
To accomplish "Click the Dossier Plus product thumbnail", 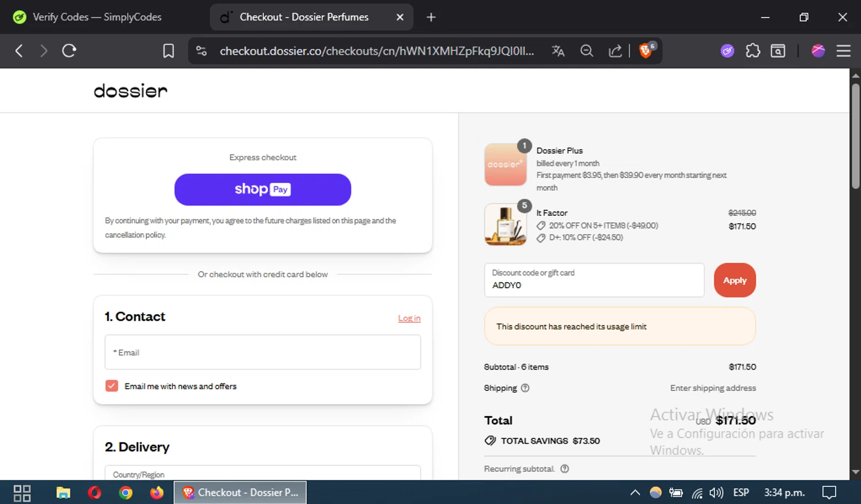I will coord(506,165).
